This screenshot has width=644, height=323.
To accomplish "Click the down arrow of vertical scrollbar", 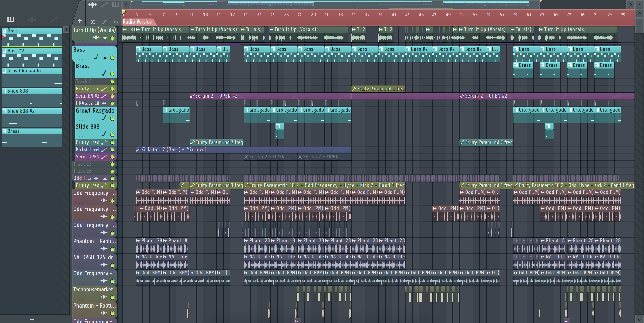I will (x=639, y=319).
